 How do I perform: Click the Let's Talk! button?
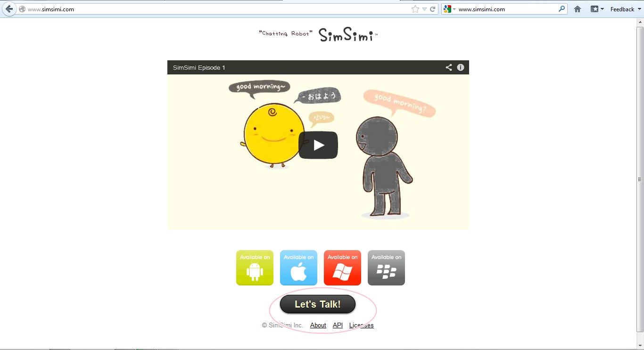pos(318,304)
